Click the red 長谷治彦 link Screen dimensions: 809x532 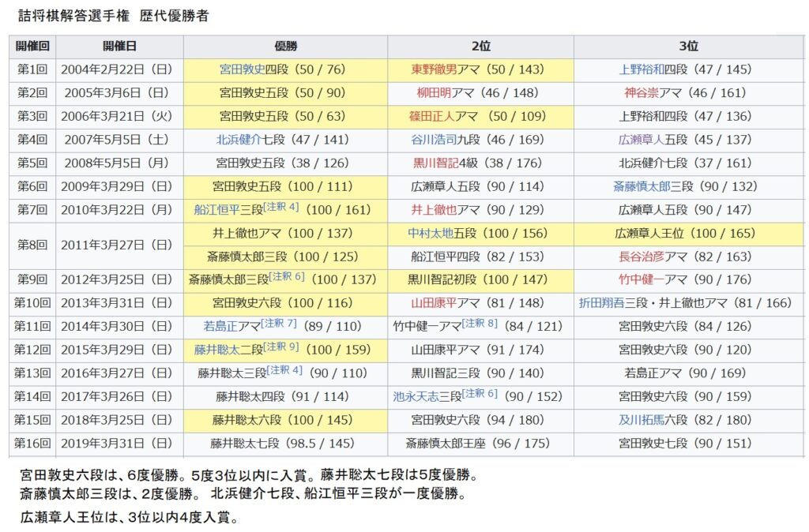click(642, 257)
